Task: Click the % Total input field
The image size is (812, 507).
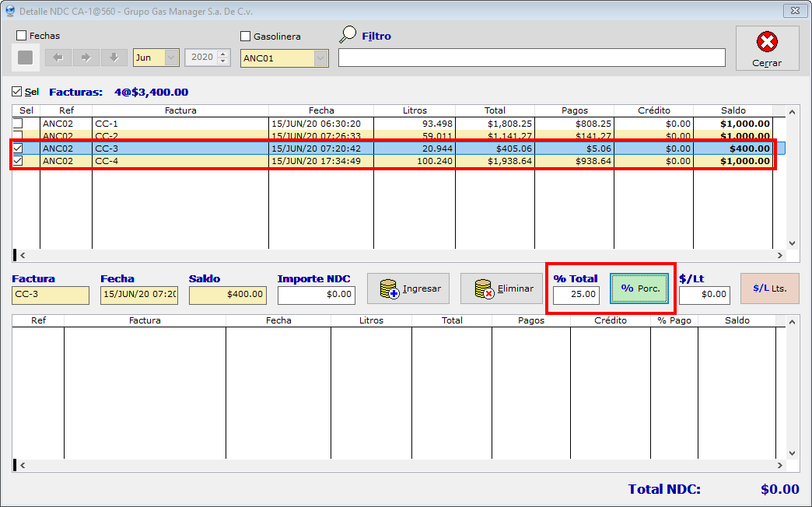Action: pos(576,295)
